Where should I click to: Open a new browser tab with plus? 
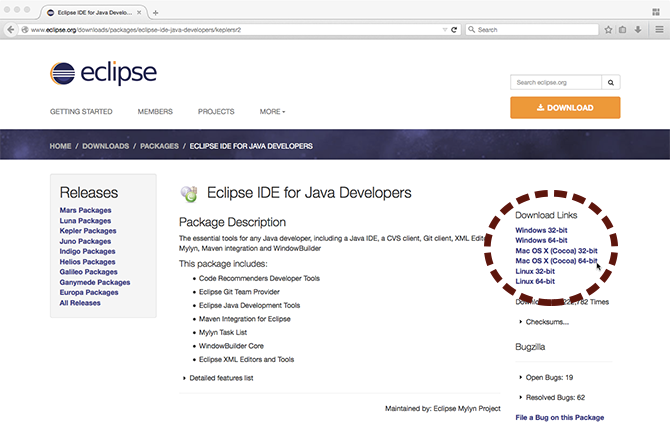click(156, 13)
